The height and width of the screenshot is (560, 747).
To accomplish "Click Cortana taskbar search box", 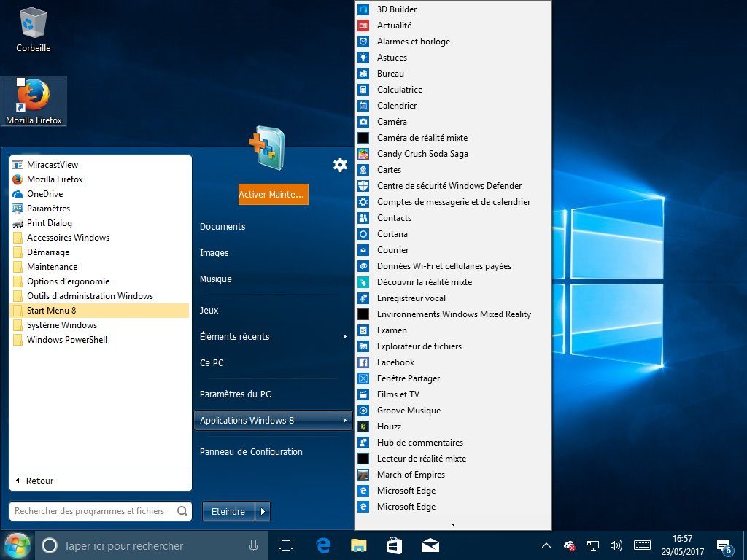I will [152, 545].
